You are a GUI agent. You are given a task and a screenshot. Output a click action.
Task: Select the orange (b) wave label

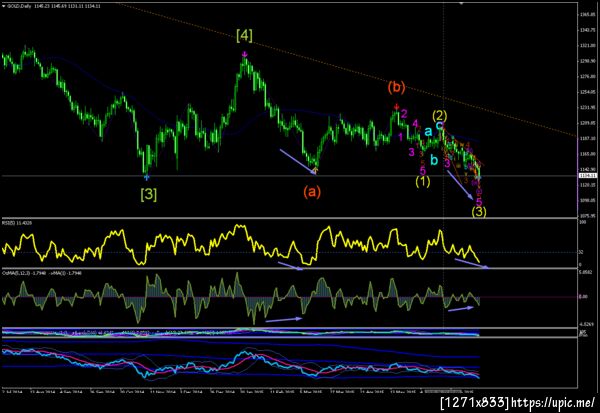(x=396, y=87)
